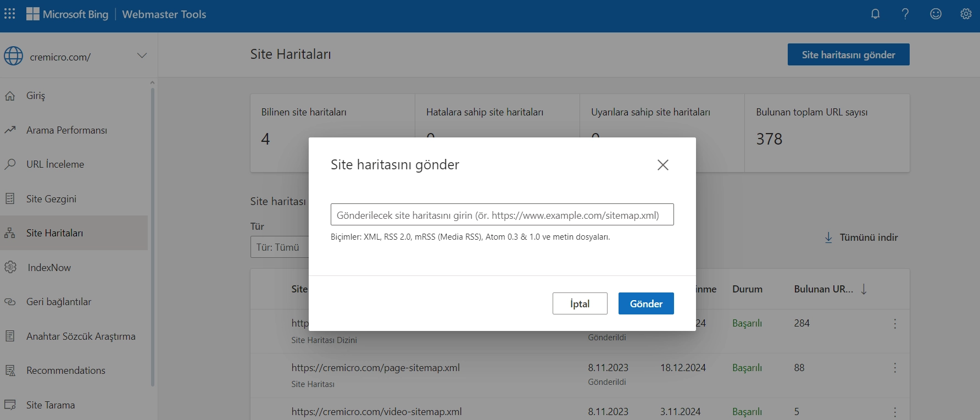Click the Anahtar Sözcük Araştırma icon
The width and height of the screenshot is (980, 420).
10,336
